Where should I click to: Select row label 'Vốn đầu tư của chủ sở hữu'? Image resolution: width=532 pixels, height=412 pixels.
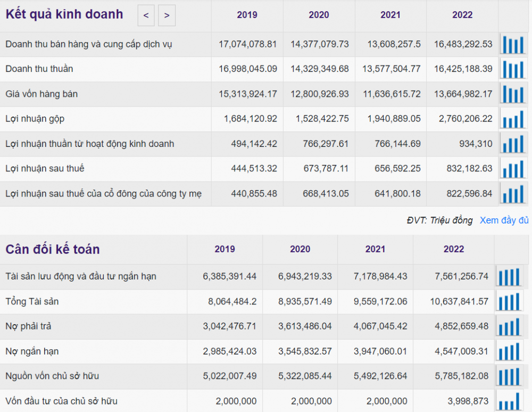tap(61, 401)
